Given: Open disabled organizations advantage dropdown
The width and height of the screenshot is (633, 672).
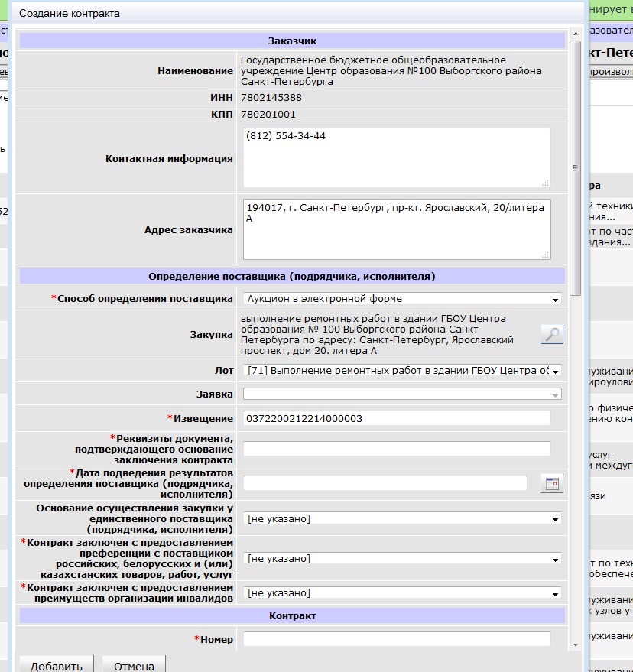Looking at the screenshot, I should pos(402,593).
